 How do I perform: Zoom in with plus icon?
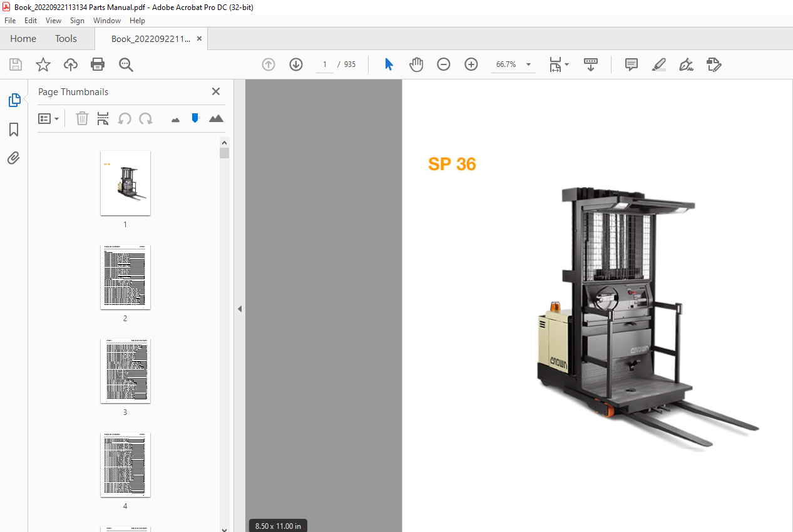[x=471, y=64]
